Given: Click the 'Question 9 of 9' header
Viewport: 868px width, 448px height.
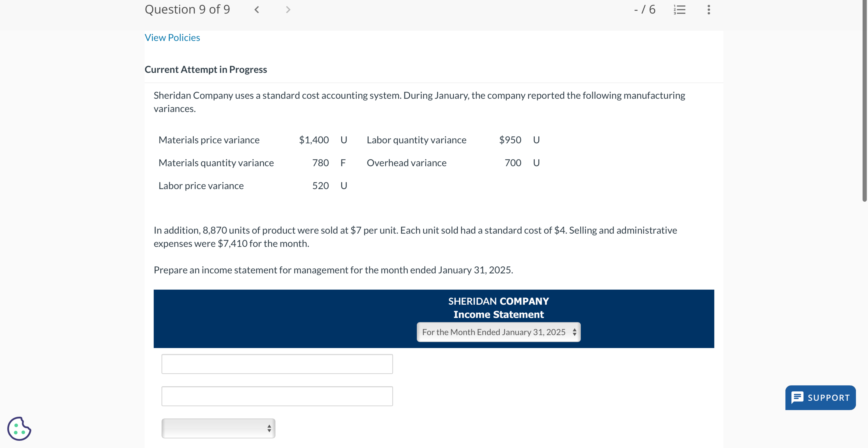Looking at the screenshot, I should [x=187, y=9].
